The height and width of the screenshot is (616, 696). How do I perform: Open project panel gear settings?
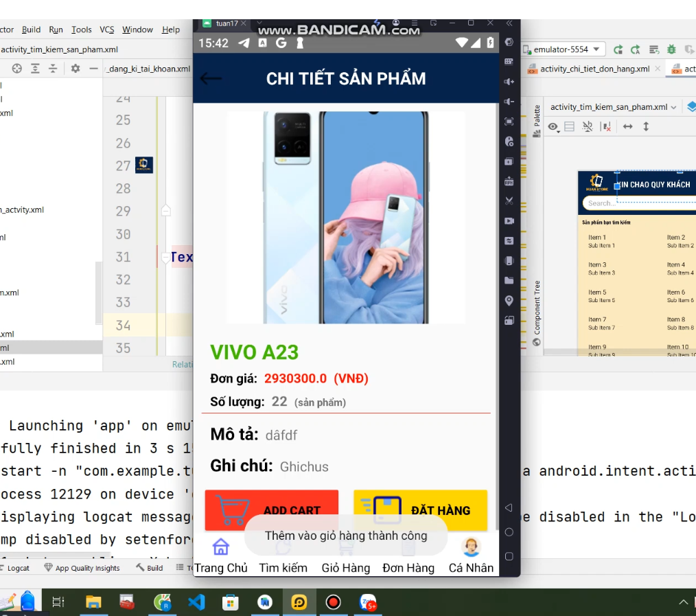[76, 69]
